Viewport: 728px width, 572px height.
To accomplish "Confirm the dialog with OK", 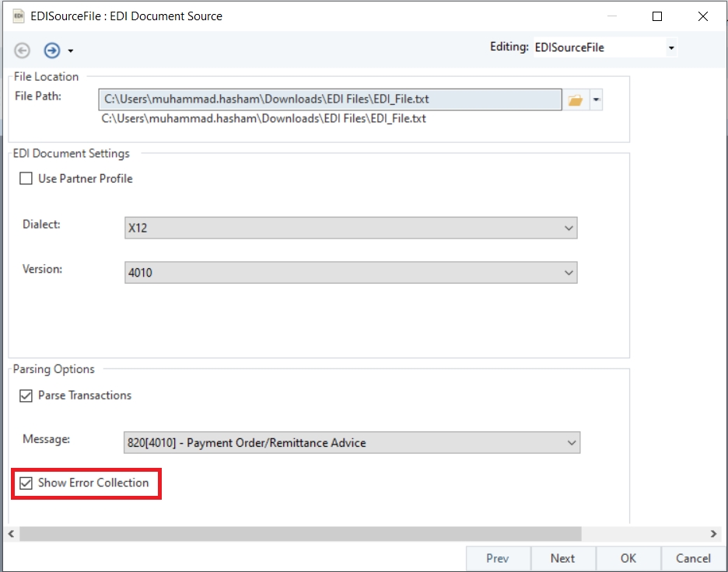I will [x=628, y=559].
